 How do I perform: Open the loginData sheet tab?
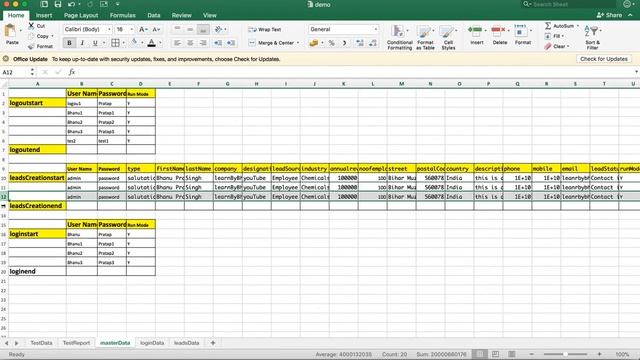tap(152, 343)
